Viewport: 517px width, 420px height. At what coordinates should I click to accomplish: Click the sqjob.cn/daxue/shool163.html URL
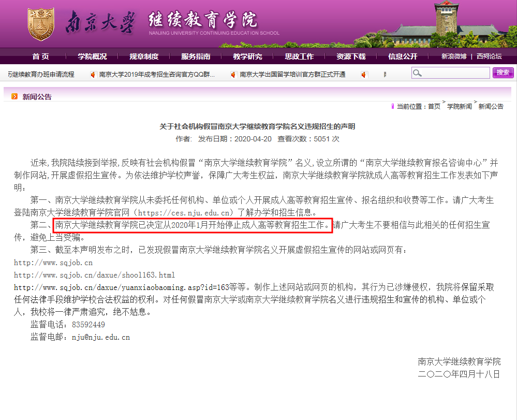click(x=94, y=275)
